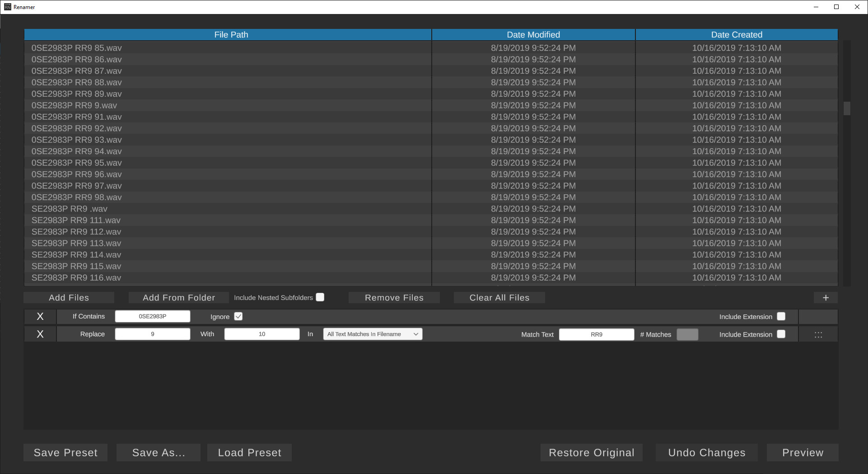
Task: Click Clear All Files
Action: 499,297
